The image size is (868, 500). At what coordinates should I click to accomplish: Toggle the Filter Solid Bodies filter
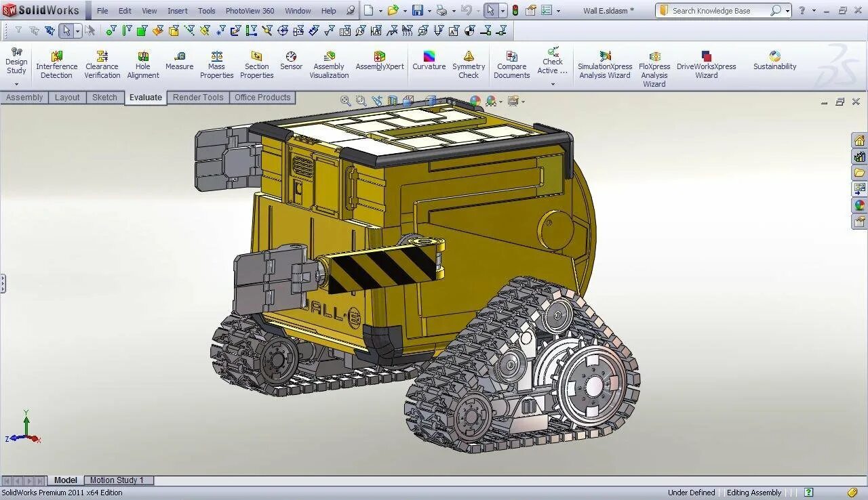point(174,30)
